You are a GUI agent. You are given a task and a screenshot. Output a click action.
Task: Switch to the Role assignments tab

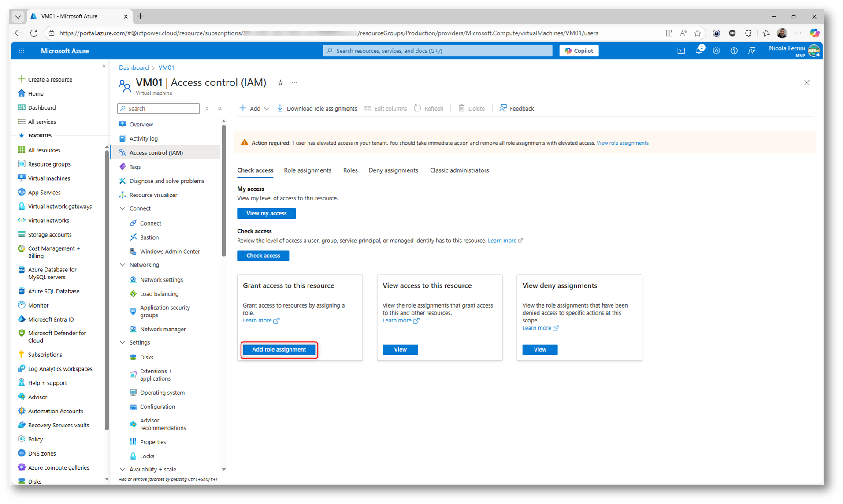point(307,170)
